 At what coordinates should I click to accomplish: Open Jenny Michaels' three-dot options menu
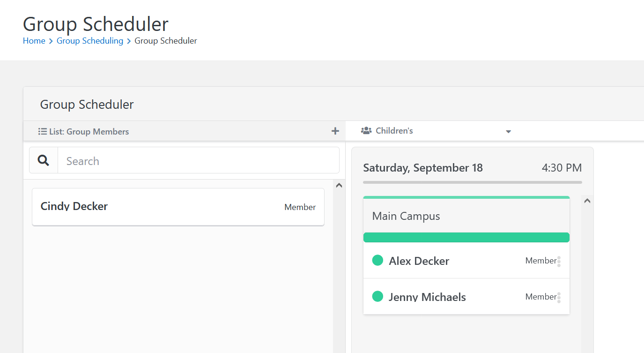click(559, 296)
